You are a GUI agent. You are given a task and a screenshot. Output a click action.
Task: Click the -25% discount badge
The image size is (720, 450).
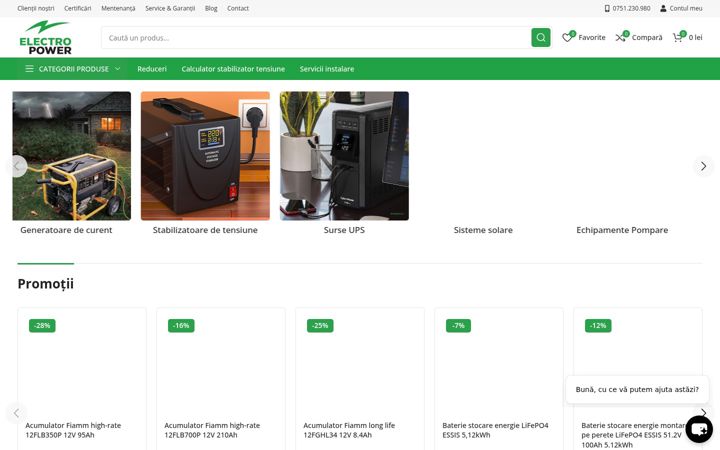click(x=320, y=326)
